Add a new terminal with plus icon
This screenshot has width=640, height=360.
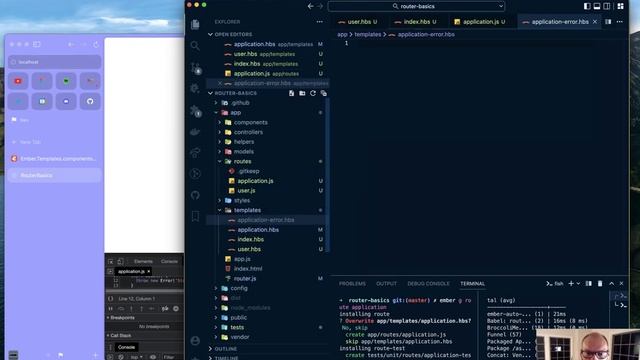571,283
